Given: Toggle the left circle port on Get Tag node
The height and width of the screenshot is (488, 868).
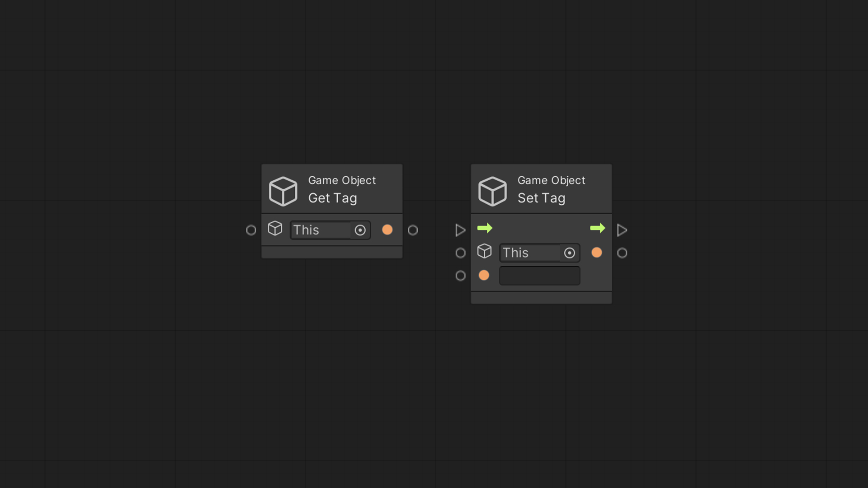Looking at the screenshot, I should (x=251, y=230).
